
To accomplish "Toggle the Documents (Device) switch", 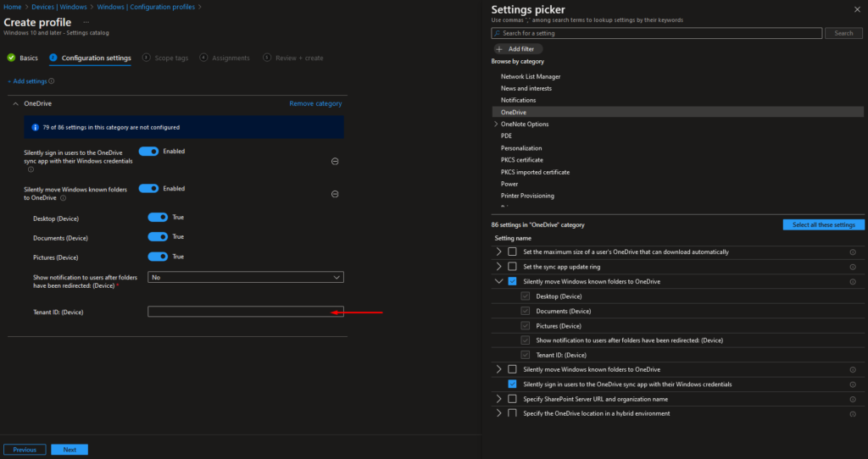I will click(x=158, y=236).
